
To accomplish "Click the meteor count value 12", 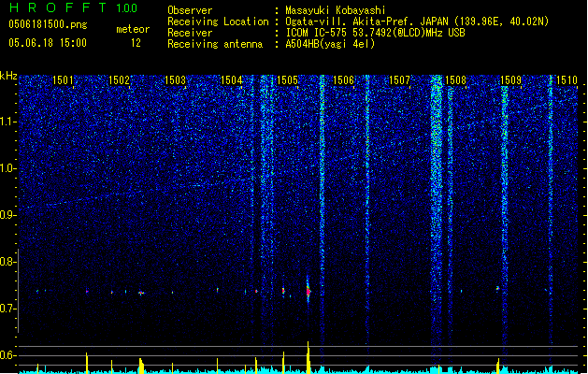I will click(x=136, y=43).
